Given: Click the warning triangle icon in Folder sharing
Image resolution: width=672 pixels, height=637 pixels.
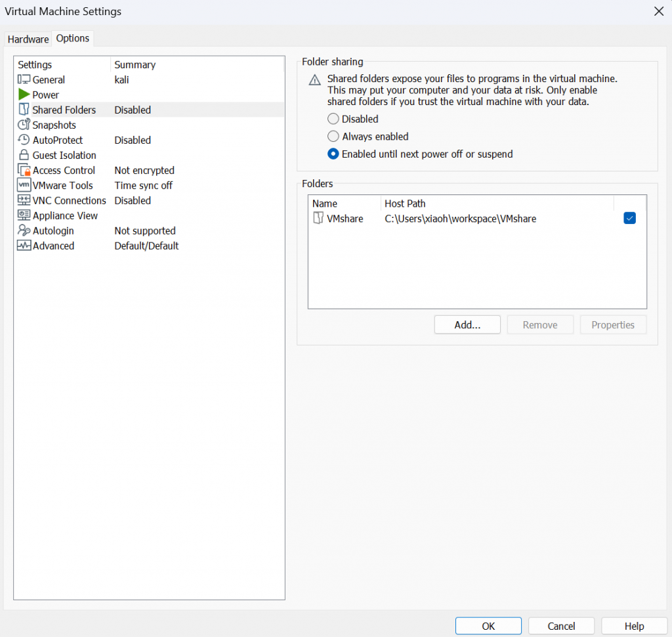Looking at the screenshot, I should point(314,79).
